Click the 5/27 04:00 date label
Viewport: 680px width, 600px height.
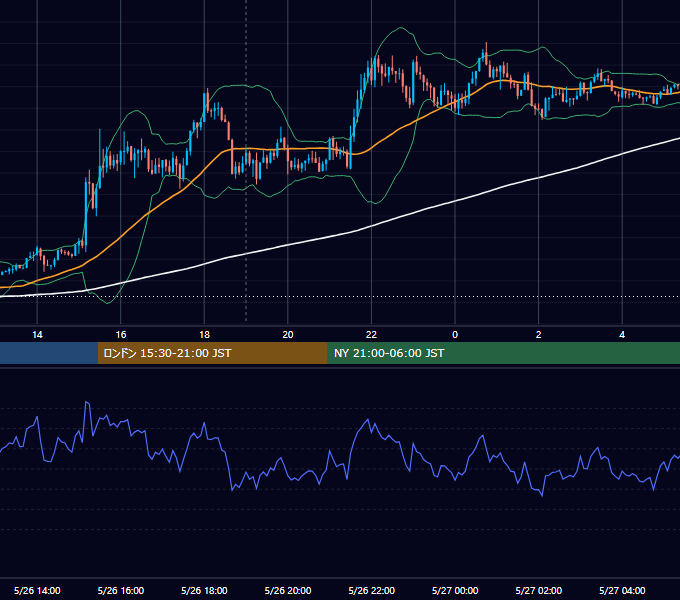[x=622, y=590]
